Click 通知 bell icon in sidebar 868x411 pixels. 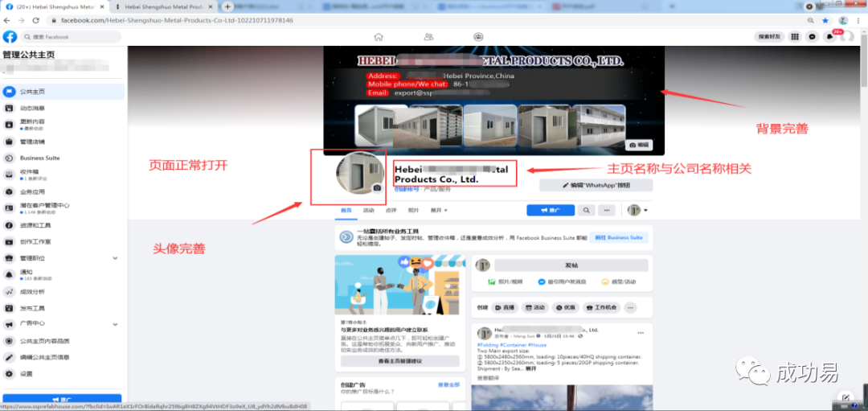(x=9, y=275)
